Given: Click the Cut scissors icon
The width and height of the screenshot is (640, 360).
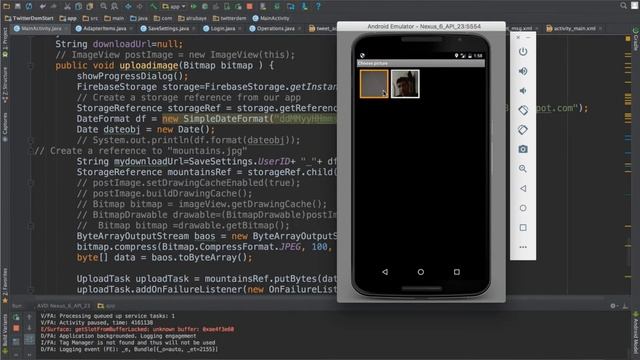Looking at the screenshot, I should (67, 6).
